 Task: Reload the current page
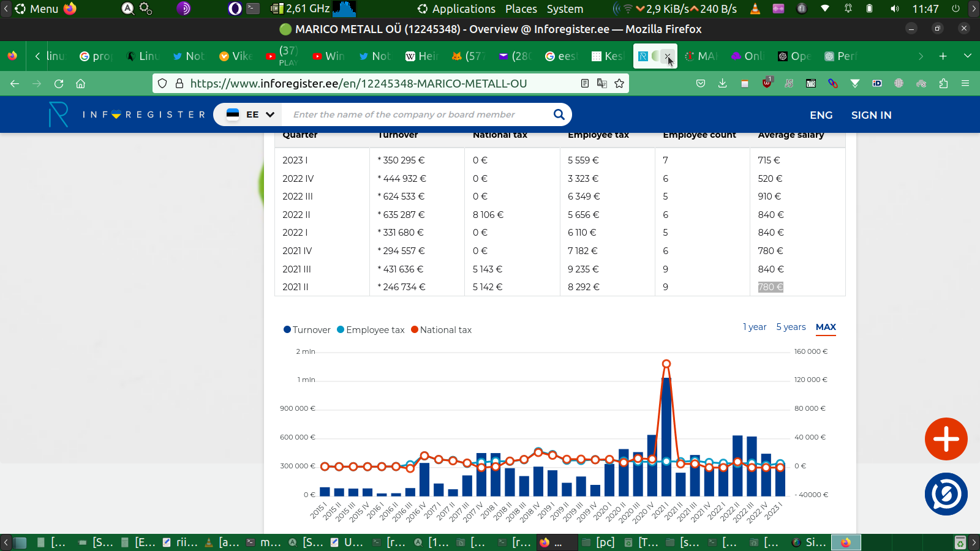[x=59, y=83]
